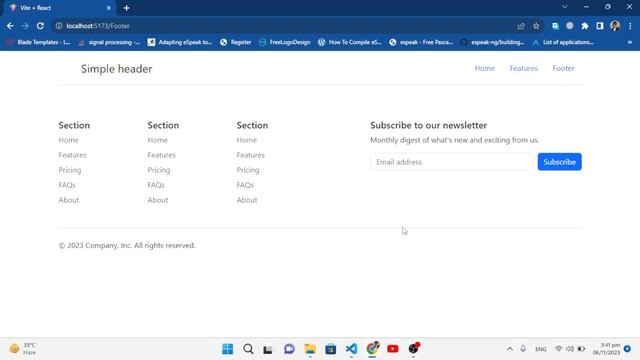Image resolution: width=640 pixels, height=360 pixels.
Task: Close the Vite + React tab
Action: pyautogui.click(x=109, y=8)
